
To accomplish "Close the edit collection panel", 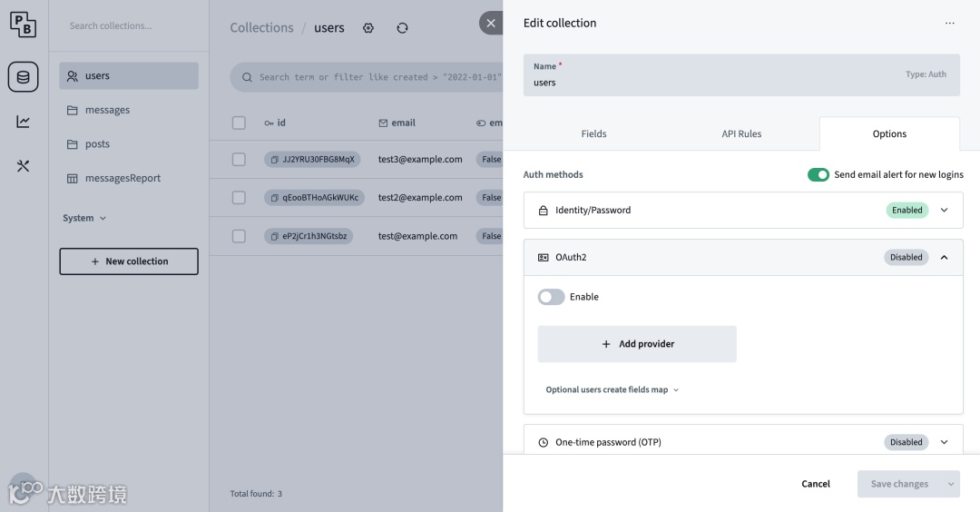I will pyautogui.click(x=491, y=24).
